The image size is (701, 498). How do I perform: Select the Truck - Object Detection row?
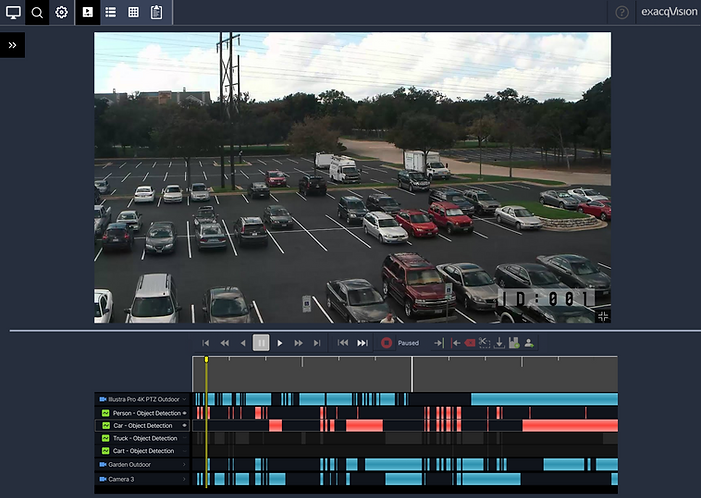click(x=143, y=438)
